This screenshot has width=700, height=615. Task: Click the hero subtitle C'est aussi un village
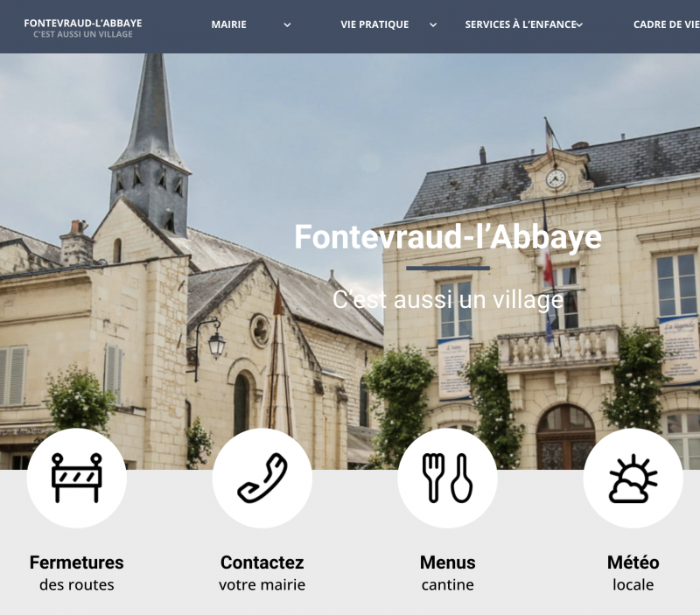pos(448,299)
